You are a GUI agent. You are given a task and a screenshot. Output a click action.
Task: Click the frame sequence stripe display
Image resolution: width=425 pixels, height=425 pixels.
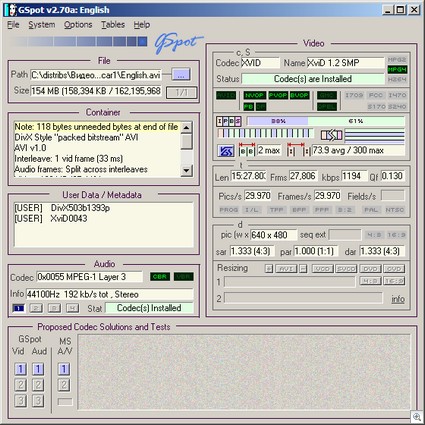265,134
